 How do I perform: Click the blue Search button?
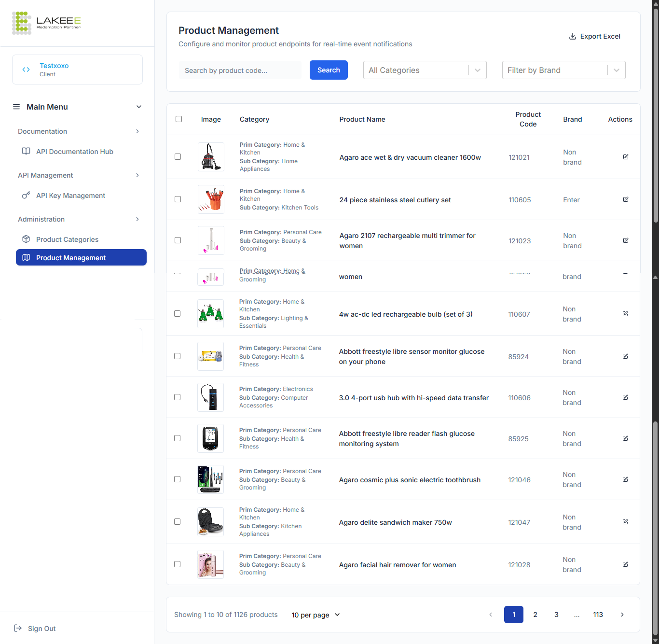(x=329, y=70)
